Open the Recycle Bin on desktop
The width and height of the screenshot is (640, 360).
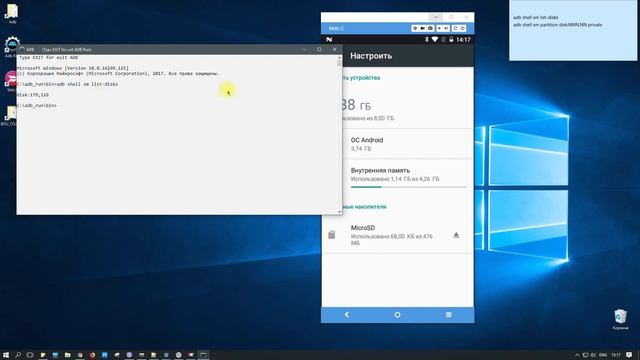tap(620, 319)
